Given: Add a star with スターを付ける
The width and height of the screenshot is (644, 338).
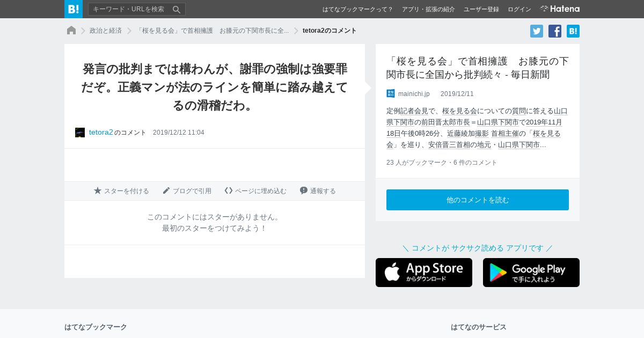Looking at the screenshot, I should click(121, 191).
